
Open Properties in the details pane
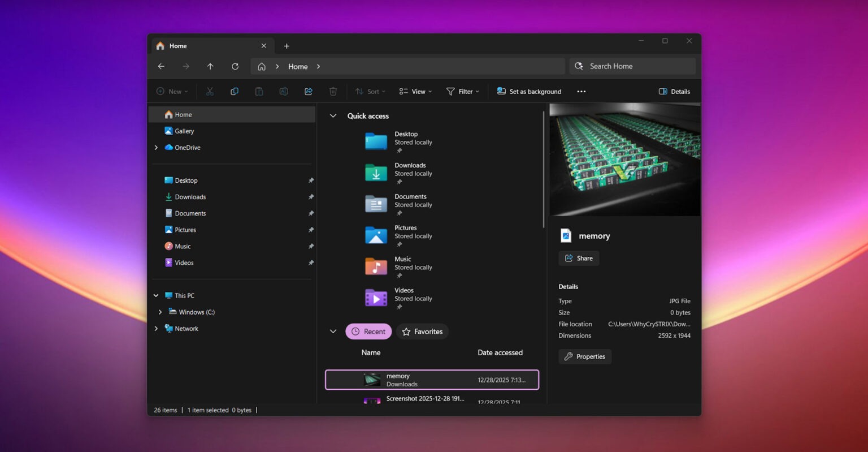pos(585,356)
